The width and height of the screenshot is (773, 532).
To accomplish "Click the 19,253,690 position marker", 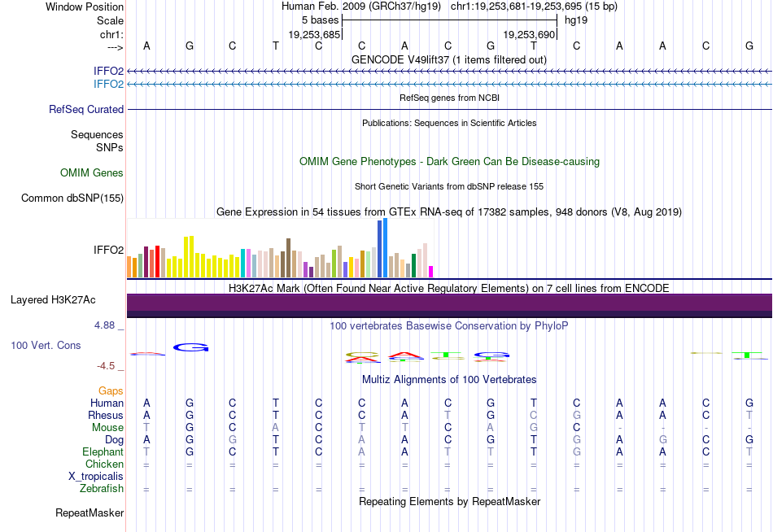I will coord(530,34).
